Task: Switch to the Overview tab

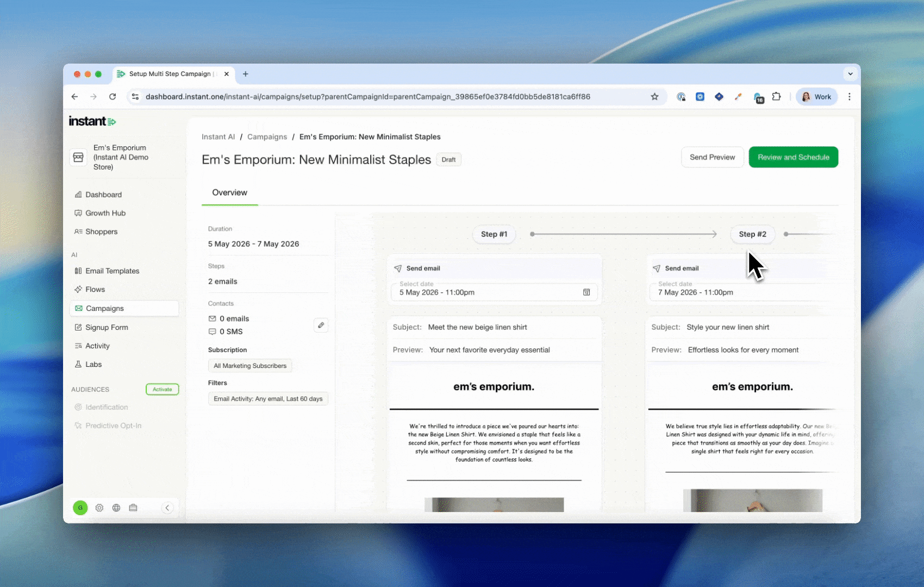Action: click(229, 192)
